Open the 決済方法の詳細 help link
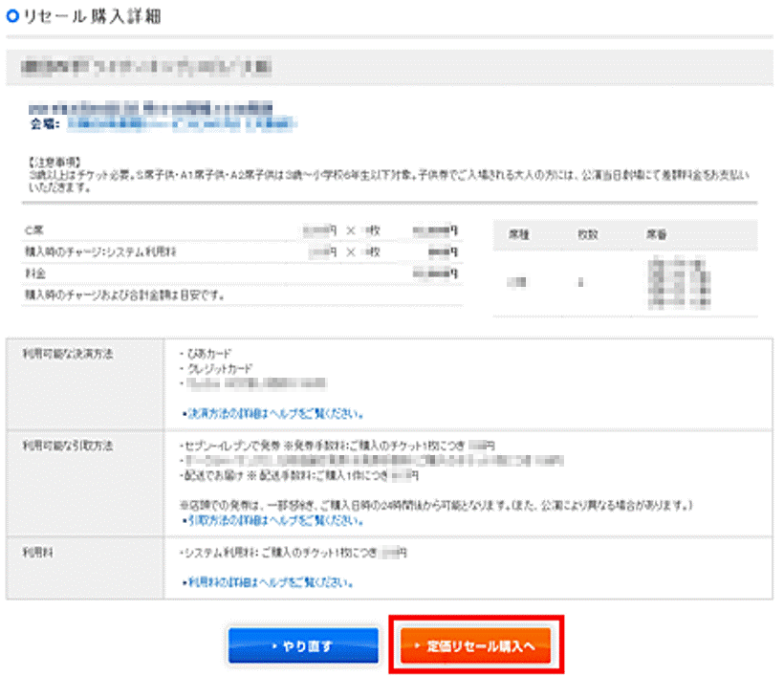 (272, 414)
